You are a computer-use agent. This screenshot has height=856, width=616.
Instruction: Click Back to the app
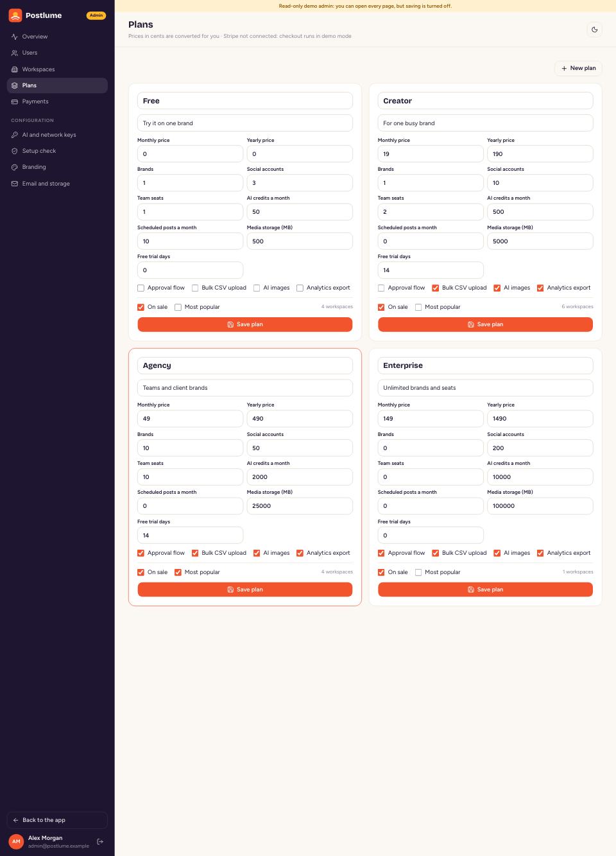click(57, 820)
